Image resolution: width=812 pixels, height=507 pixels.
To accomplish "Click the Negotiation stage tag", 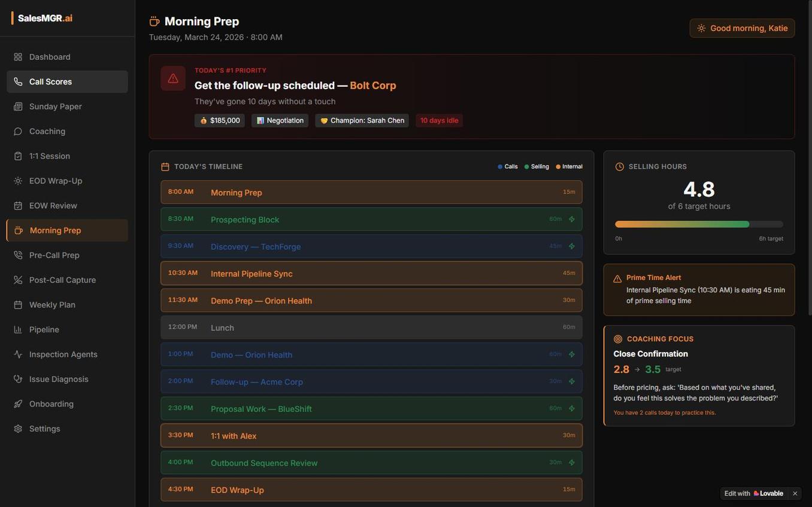I will coord(280,120).
